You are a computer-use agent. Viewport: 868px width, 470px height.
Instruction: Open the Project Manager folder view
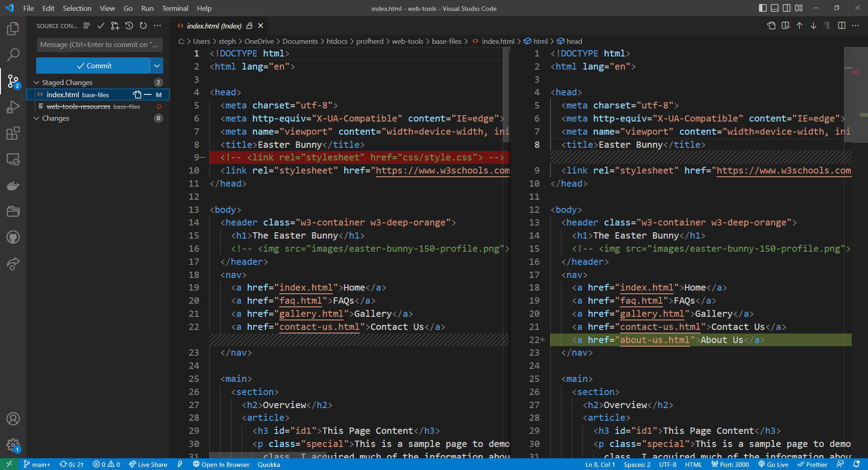[x=13, y=211]
